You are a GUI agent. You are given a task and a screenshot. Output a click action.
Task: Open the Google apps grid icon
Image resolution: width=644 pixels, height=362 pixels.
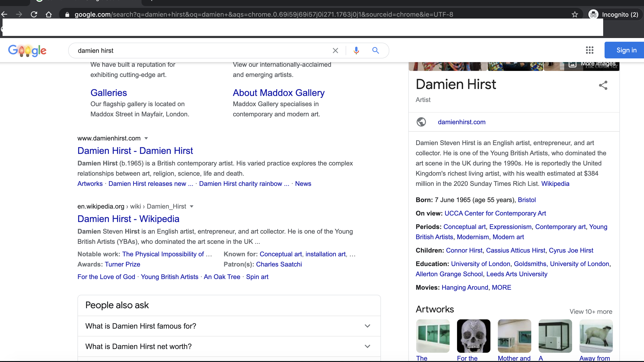coord(589,50)
